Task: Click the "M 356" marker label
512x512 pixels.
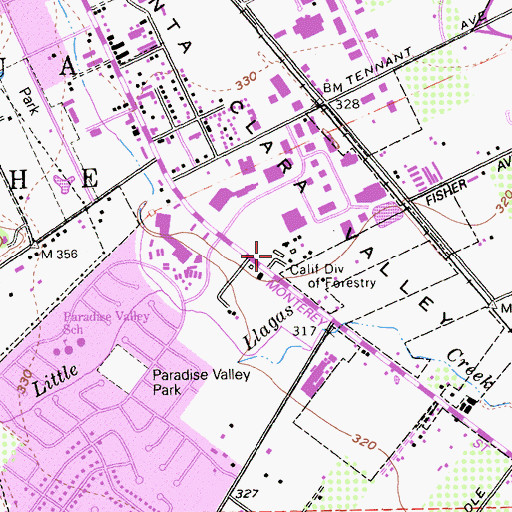Action: [59, 254]
